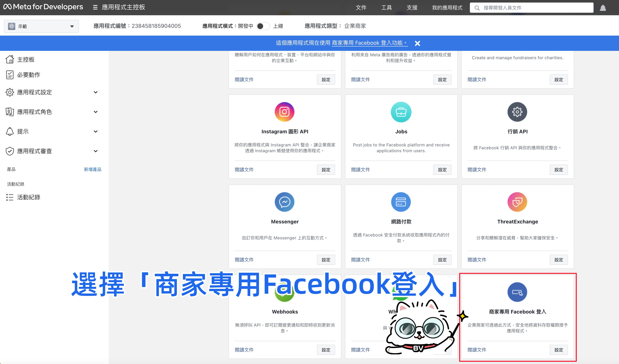Open 閱讀文件 for 行銷 API
Image resolution: width=619 pixels, height=364 pixels.
pyautogui.click(x=477, y=169)
